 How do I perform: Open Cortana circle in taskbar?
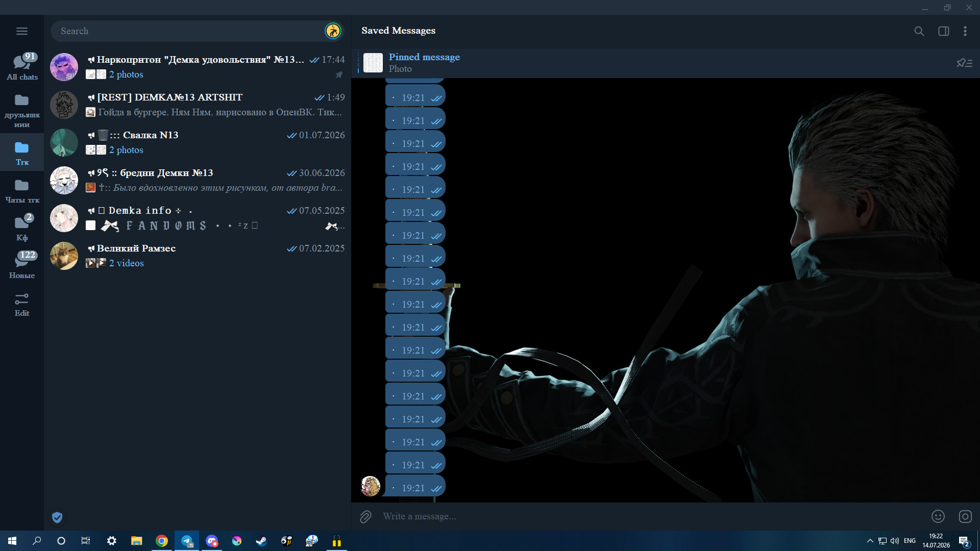(x=61, y=541)
